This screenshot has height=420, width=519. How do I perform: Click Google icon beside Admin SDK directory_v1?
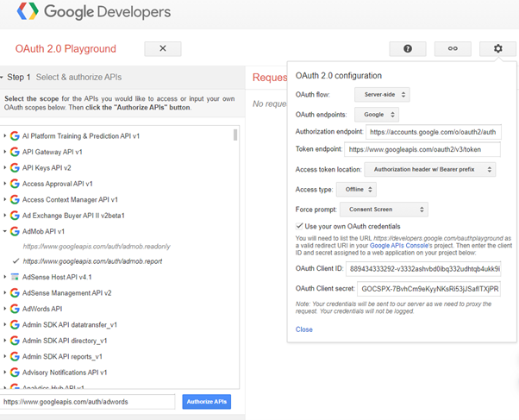15,341
